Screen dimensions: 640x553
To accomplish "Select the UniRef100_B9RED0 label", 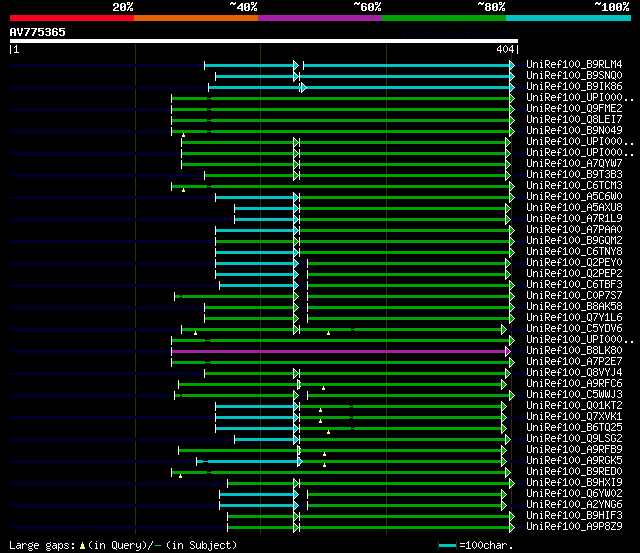I will pos(574,472).
